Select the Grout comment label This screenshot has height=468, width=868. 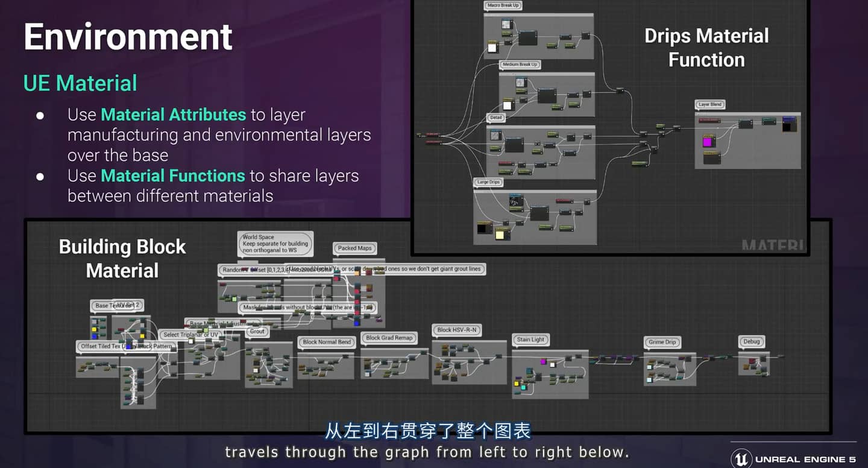(257, 331)
